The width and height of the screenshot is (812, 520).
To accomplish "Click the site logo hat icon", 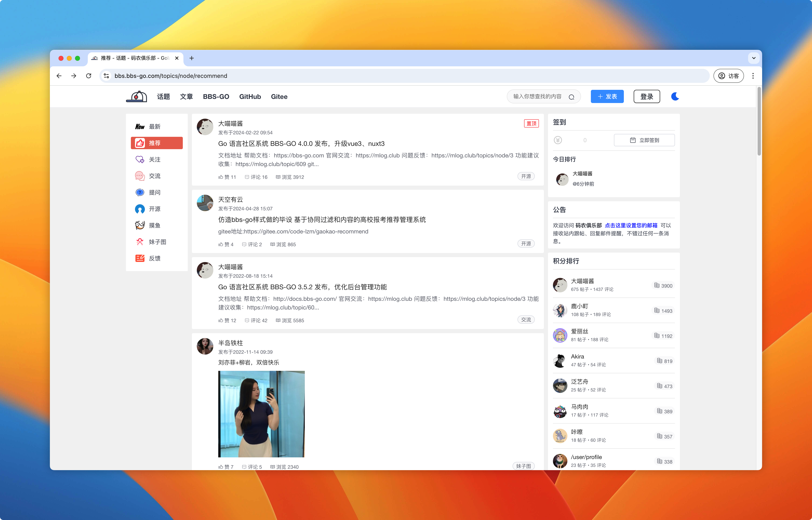I will (136, 97).
